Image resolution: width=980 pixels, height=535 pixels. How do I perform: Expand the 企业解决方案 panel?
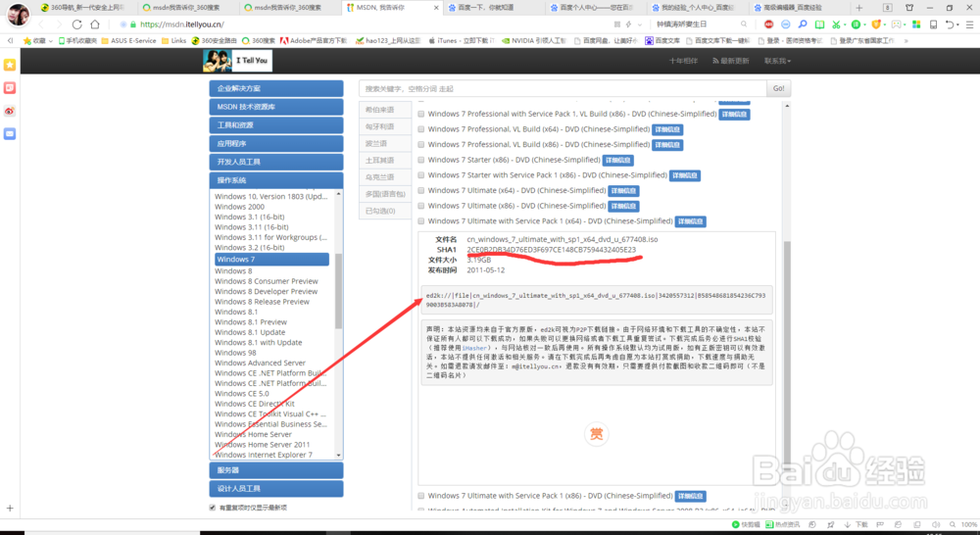(276, 89)
